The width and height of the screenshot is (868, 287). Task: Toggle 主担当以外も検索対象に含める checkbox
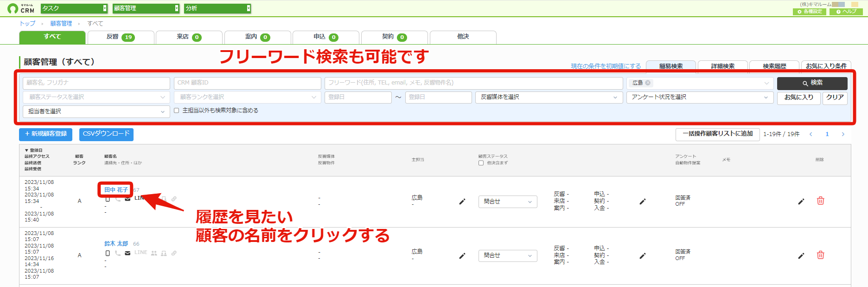pyautogui.click(x=176, y=111)
